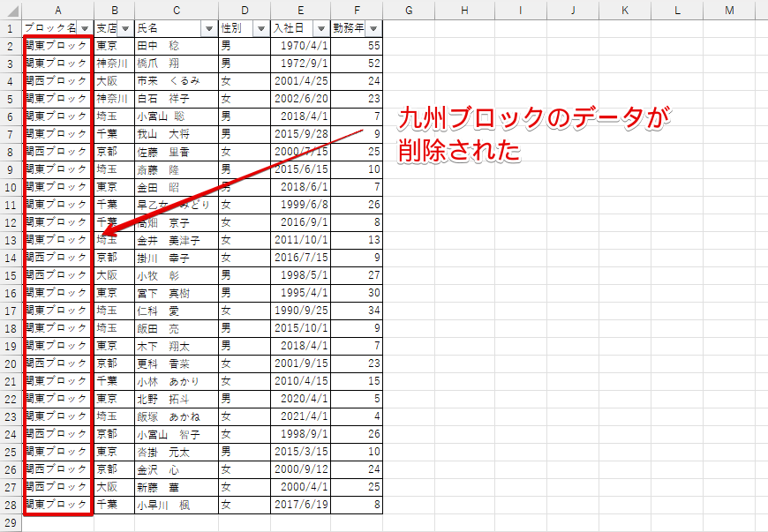This screenshot has width=768, height=532.
Task: Select the 大阪 cell in 小牧 row
Action: point(115,275)
